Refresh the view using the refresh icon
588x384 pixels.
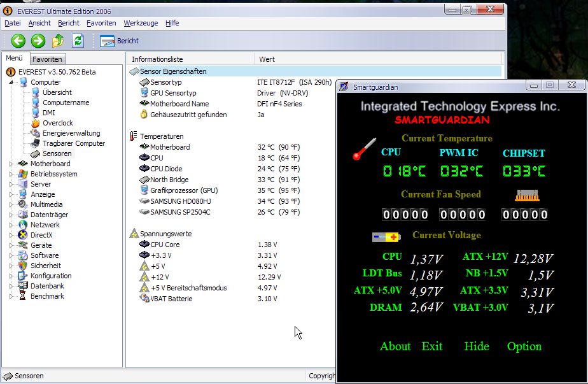coord(78,41)
